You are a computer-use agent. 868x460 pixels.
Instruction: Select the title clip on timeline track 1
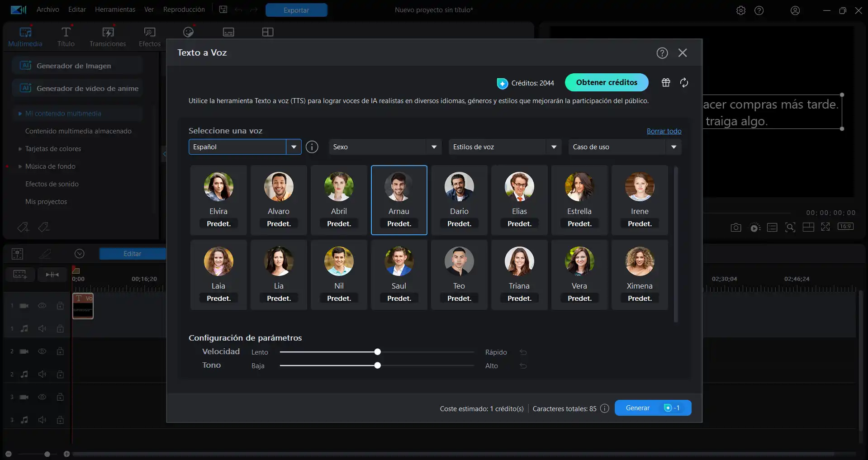click(83, 306)
